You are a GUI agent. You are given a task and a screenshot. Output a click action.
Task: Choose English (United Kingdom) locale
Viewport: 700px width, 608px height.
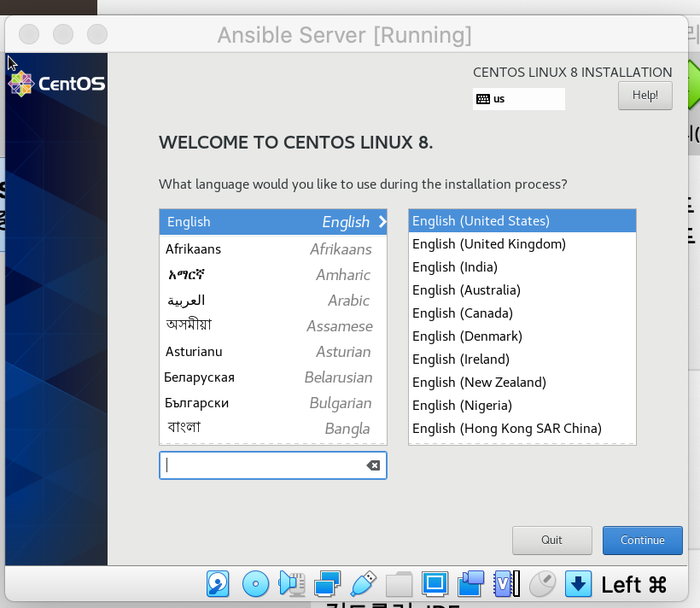[522, 244]
